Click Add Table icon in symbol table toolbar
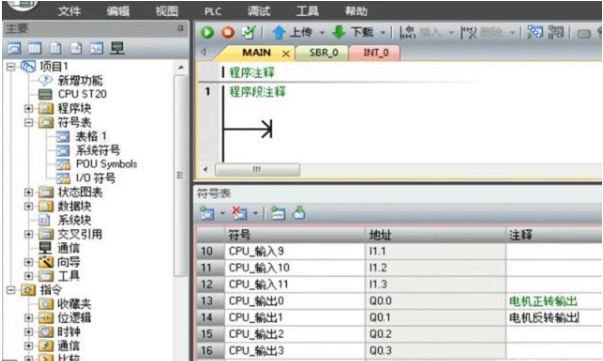Viewport: 603px width, 361px height. (207, 213)
